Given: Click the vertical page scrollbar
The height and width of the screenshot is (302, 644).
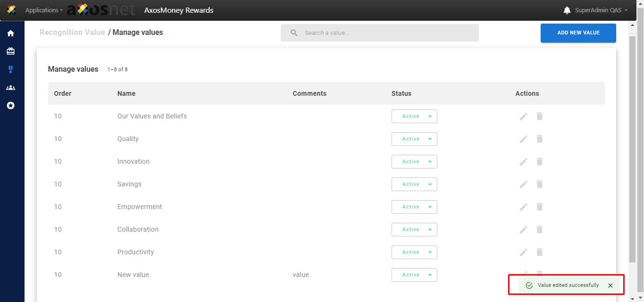Looking at the screenshot, I should [x=633, y=142].
